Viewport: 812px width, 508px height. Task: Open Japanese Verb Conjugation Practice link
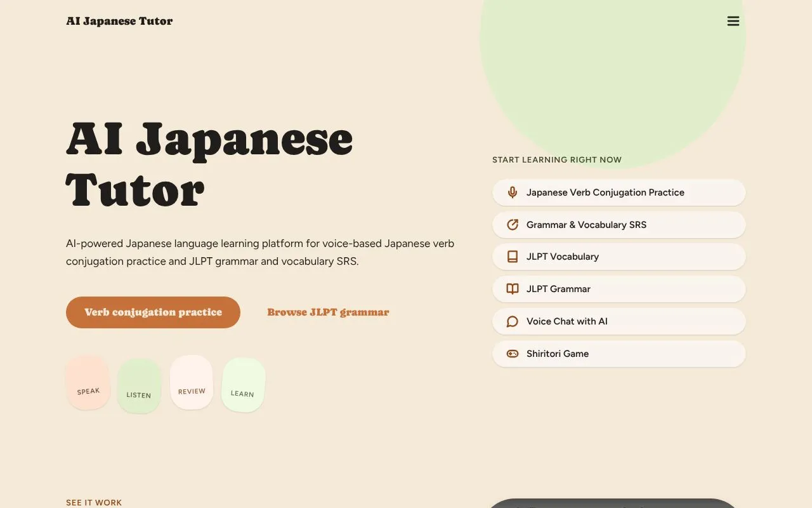tap(619, 192)
